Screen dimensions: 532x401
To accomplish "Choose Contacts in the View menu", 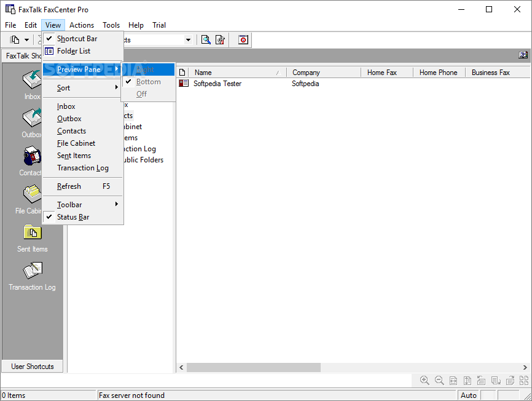I will click(83, 131).
